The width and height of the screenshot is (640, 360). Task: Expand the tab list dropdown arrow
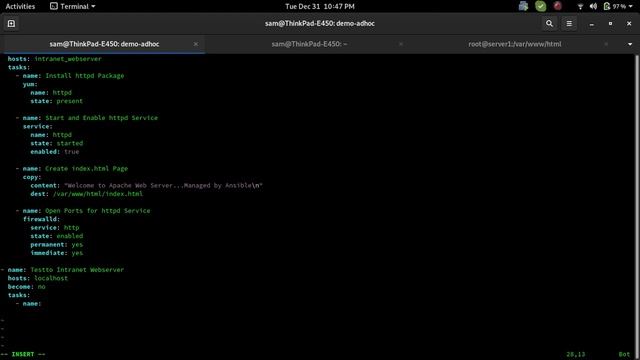point(630,44)
